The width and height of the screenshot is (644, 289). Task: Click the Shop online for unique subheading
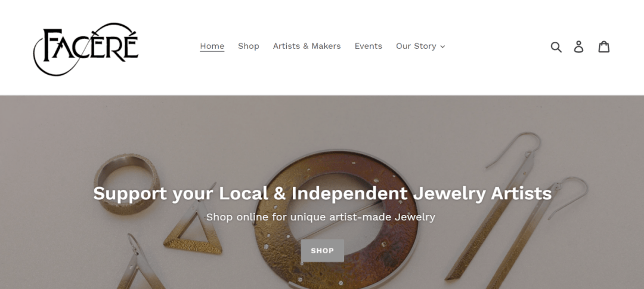click(320, 217)
